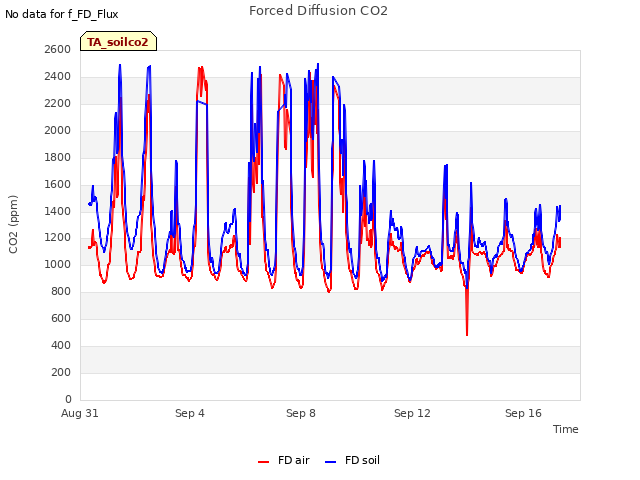Screen dimensions: 640x480
Task: Click the 2600 y-axis tick label
Action: tap(58, 49)
